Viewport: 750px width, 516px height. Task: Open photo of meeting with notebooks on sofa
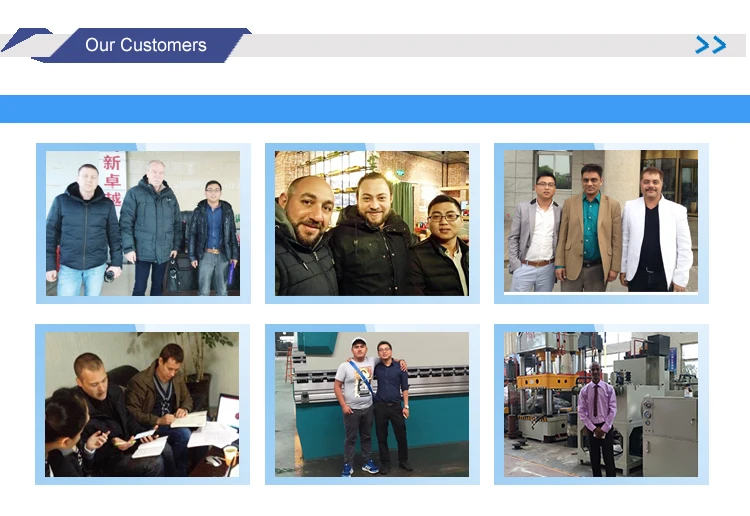(142, 405)
